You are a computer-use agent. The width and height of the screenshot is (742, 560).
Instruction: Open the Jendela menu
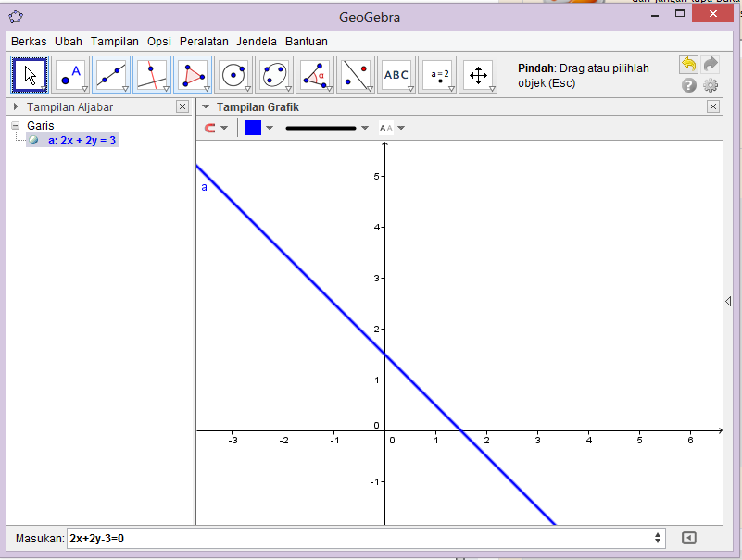pos(257,42)
